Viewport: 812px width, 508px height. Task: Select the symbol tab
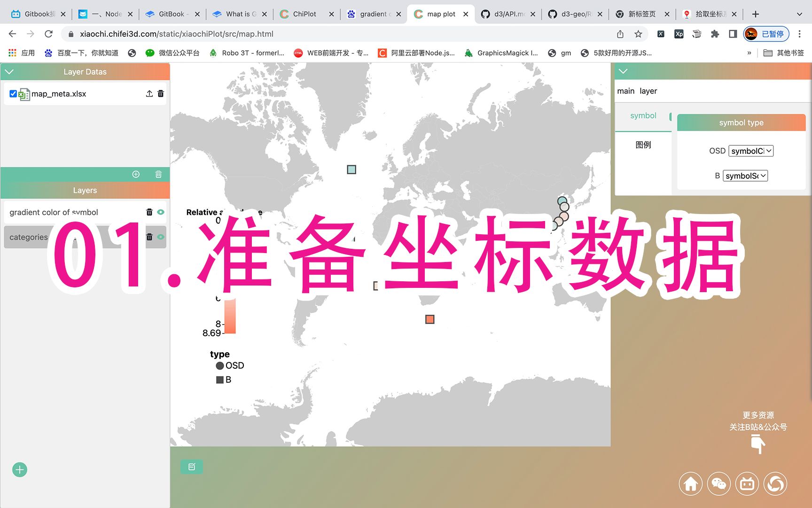(643, 116)
